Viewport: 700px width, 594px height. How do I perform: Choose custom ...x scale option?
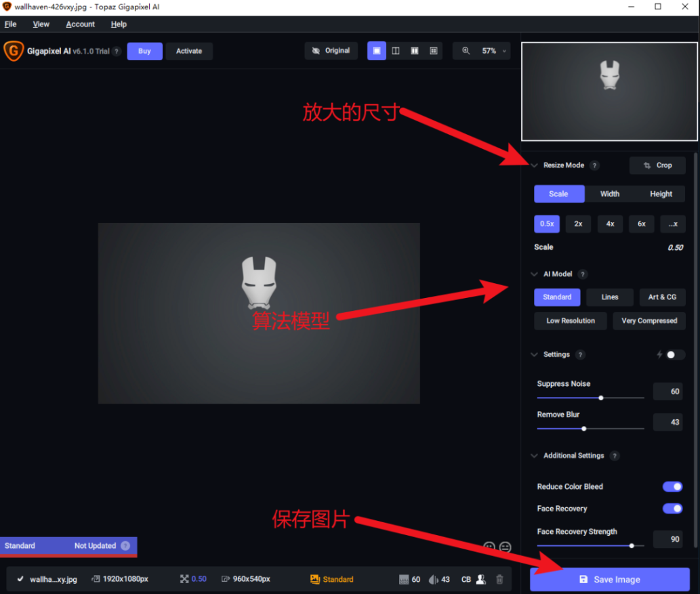click(x=673, y=224)
